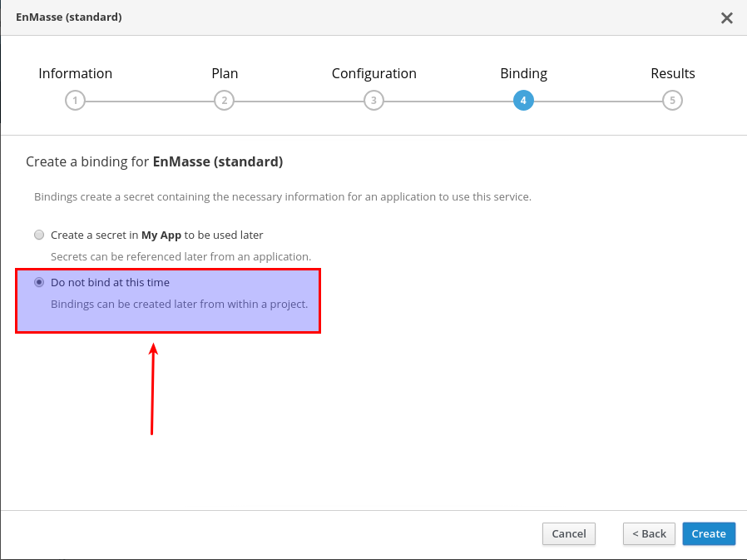Select 'Do not bind at this time' radio button
Screen dimensions: 747x560
pyautogui.click(x=39, y=282)
